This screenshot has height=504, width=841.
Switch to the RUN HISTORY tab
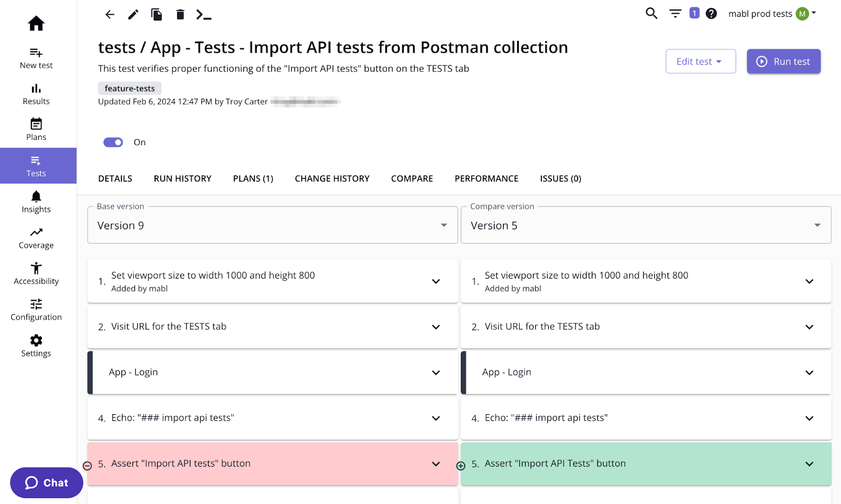tap(182, 178)
